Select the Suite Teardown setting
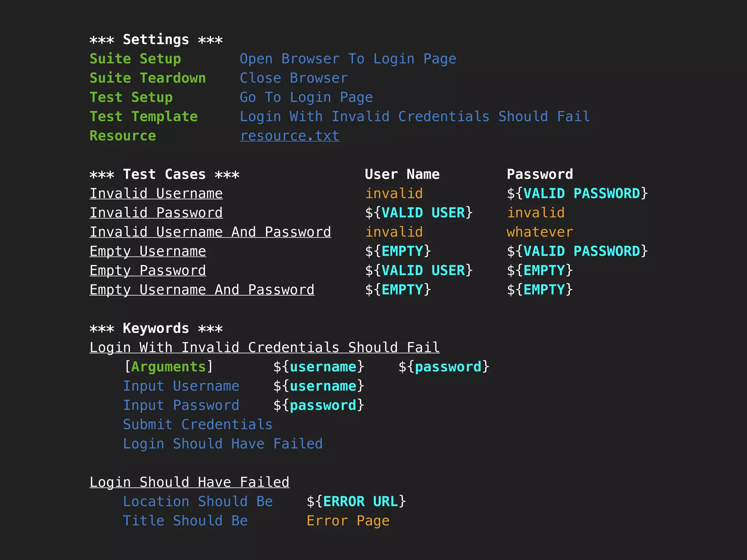The width and height of the screenshot is (747, 560). point(148,78)
